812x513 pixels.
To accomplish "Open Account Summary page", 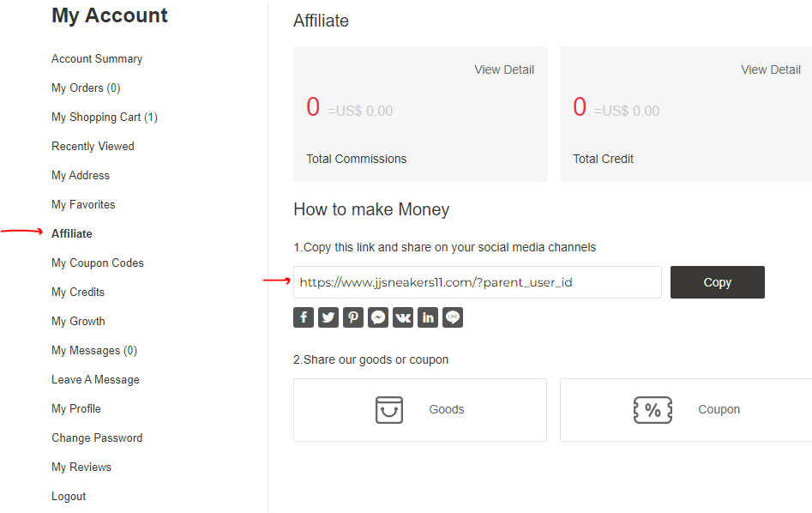I will click(x=97, y=59).
